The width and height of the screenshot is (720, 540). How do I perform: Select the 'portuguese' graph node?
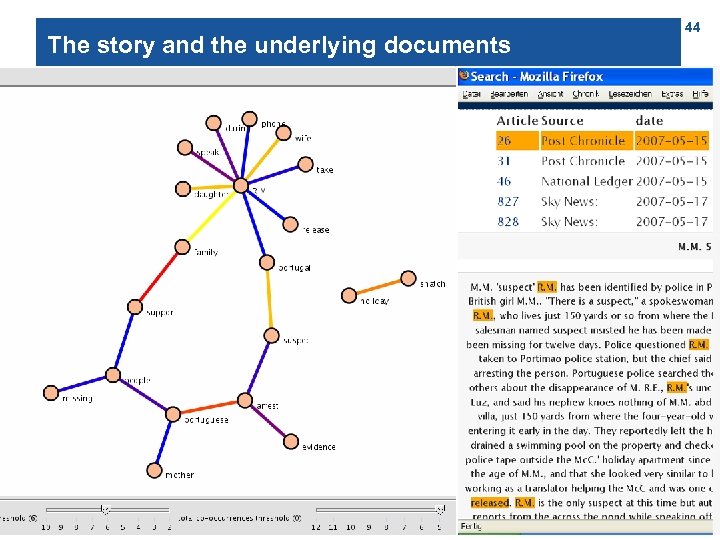point(173,414)
